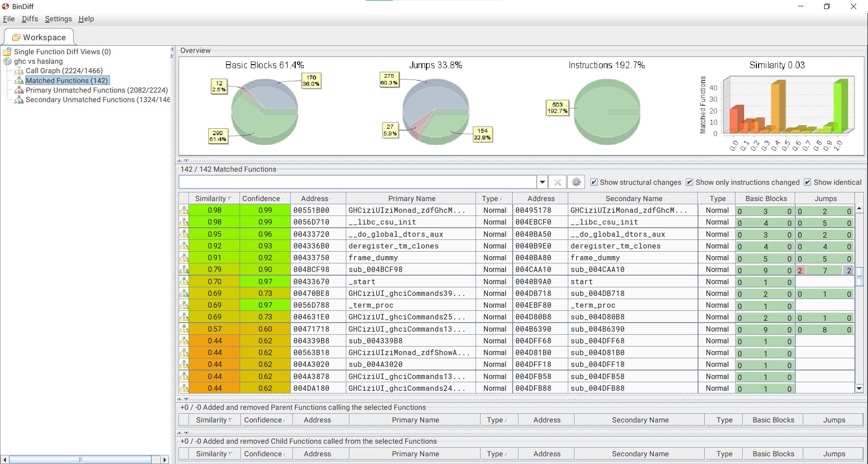Image resolution: width=868 pixels, height=464 pixels.
Task: Click Matched Functions node icon
Action: point(19,80)
